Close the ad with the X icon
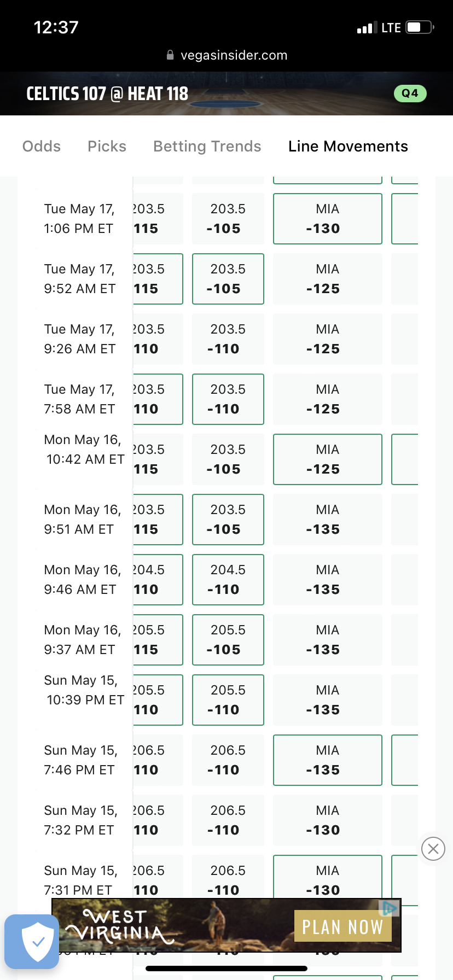Viewport: 453px width, 980px height. tap(433, 849)
